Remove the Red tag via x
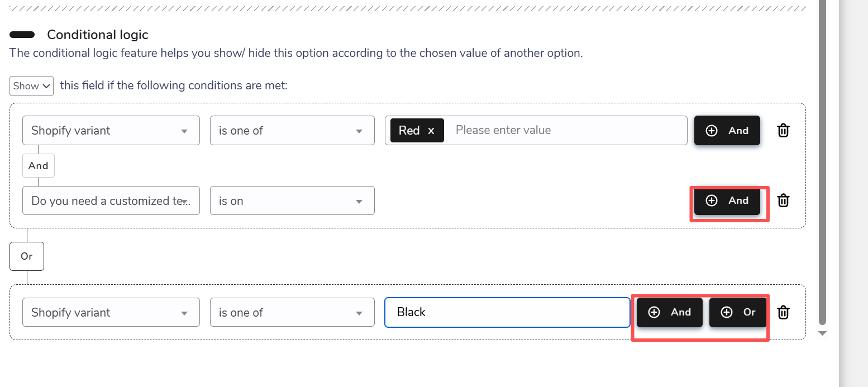Image resolution: width=868 pixels, height=387 pixels. [x=431, y=131]
